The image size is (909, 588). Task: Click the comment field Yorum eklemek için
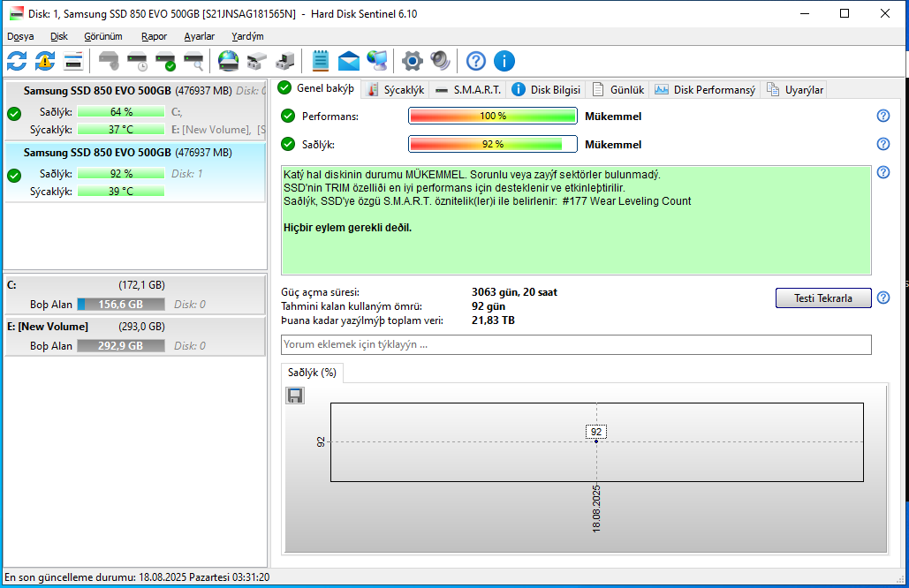click(576, 344)
